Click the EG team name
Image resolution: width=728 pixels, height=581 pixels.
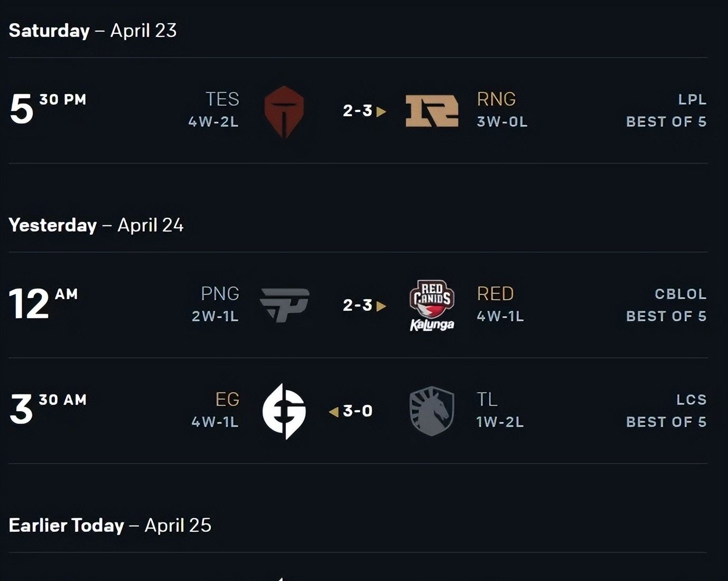(x=227, y=399)
